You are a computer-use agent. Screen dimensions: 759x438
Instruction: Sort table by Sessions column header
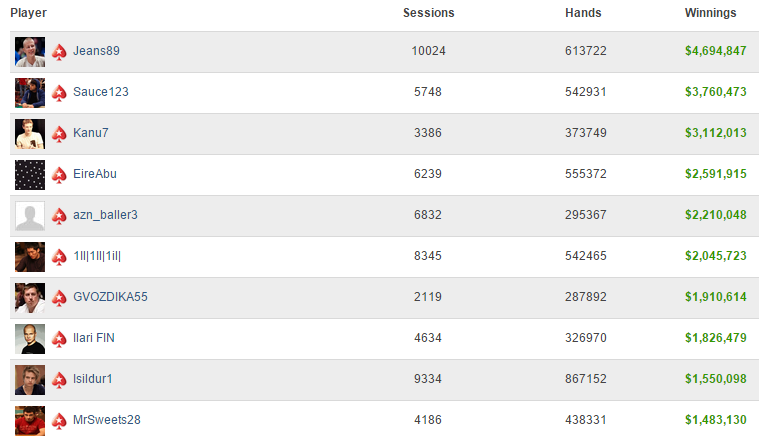click(428, 13)
